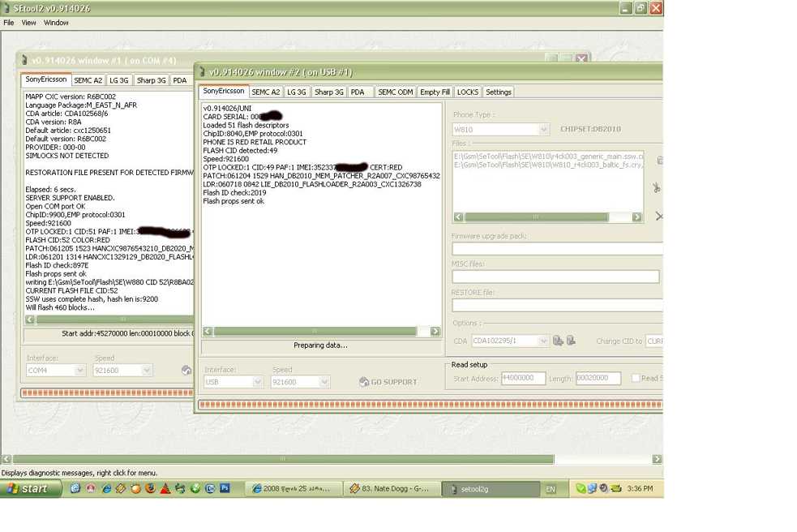Click the Files list horizontal scrollbar
797x532 pixels.
(547, 217)
